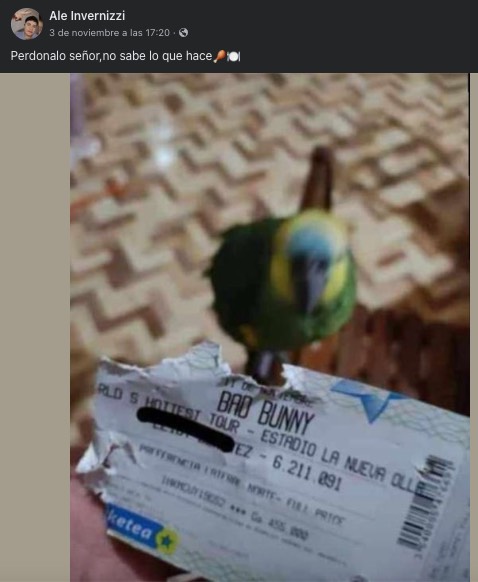Screen dimensions: 478x582
Task: Click the Ale Invernizzi name link
Action: coord(87,16)
